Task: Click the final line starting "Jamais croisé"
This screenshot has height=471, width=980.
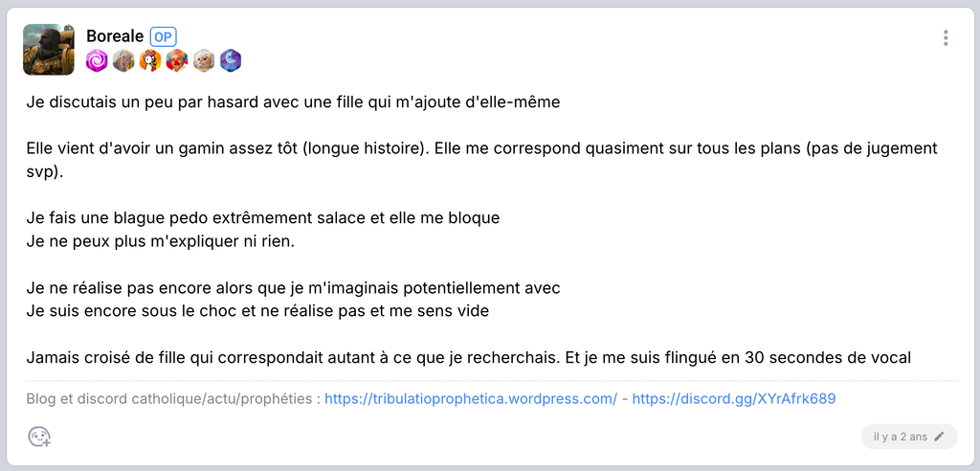Action: 468,357
